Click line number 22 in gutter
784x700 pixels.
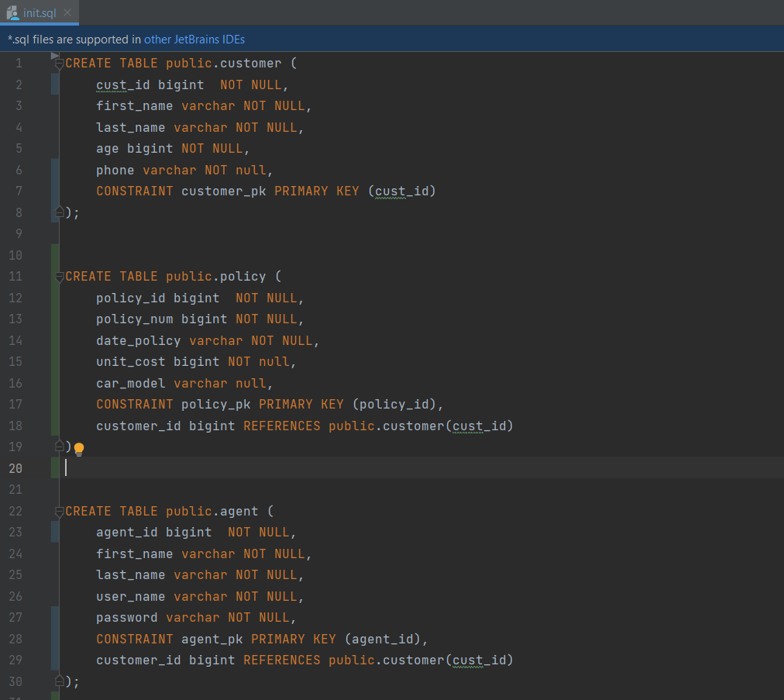click(15, 512)
